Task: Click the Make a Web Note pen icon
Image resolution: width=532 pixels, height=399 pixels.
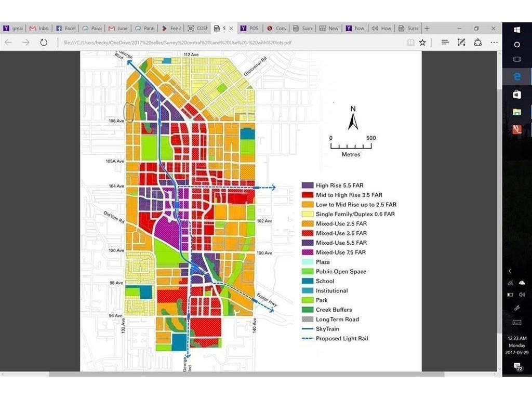Action: click(x=461, y=43)
